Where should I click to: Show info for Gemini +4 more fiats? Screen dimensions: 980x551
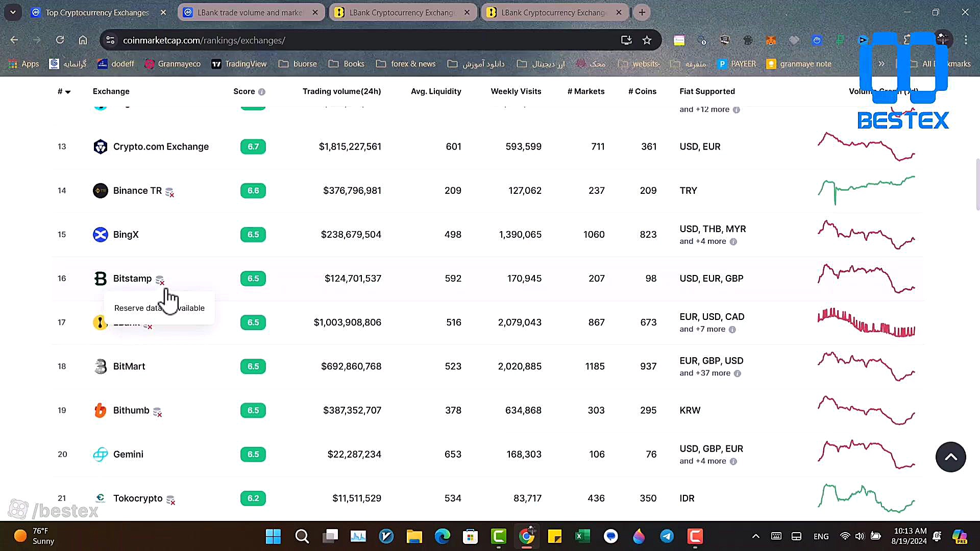pos(733,462)
